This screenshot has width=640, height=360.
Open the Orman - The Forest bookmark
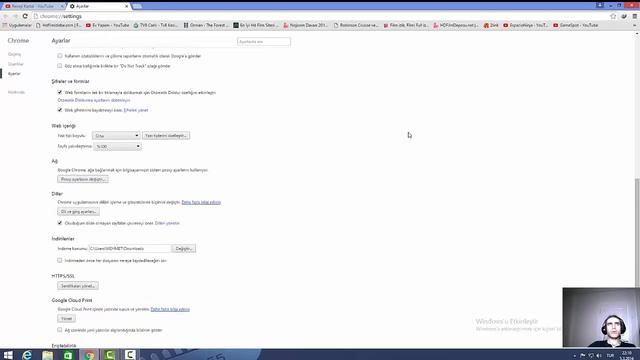pyautogui.click(x=206, y=25)
